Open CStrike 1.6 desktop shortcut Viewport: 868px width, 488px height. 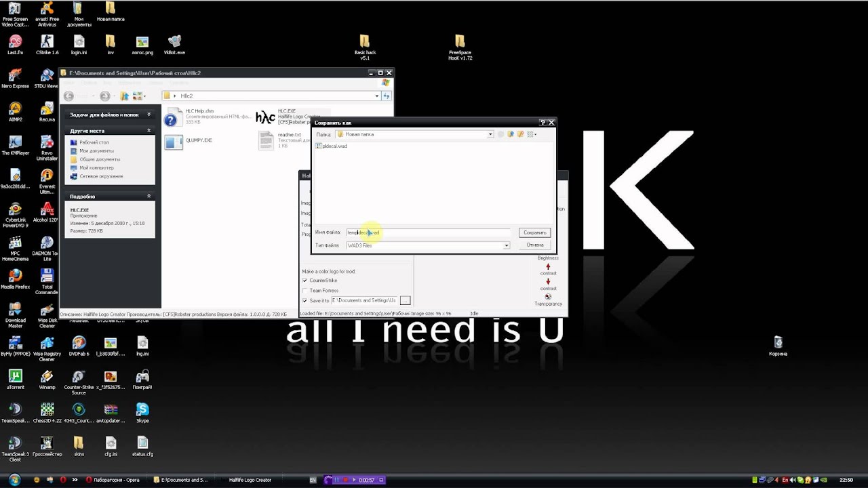[x=47, y=45]
